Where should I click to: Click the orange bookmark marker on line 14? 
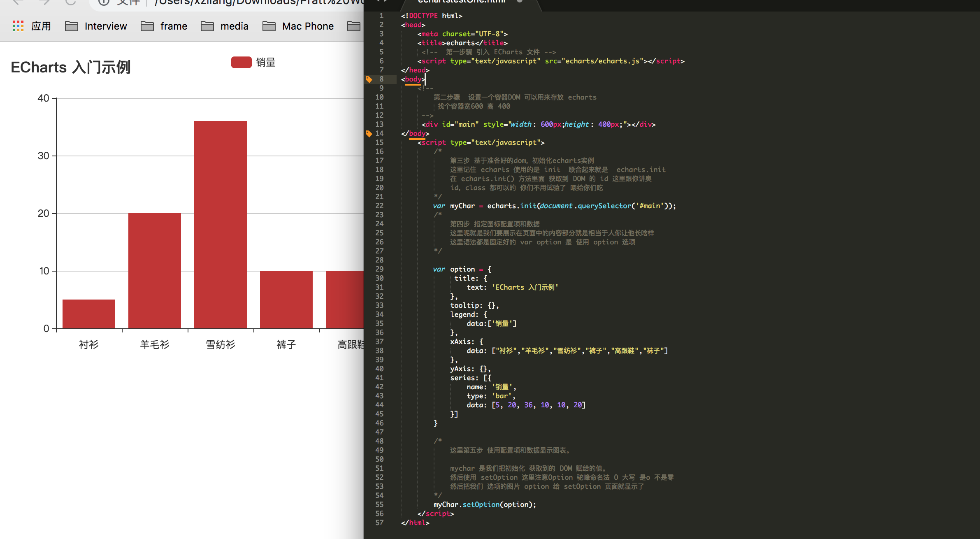(369, 133)
